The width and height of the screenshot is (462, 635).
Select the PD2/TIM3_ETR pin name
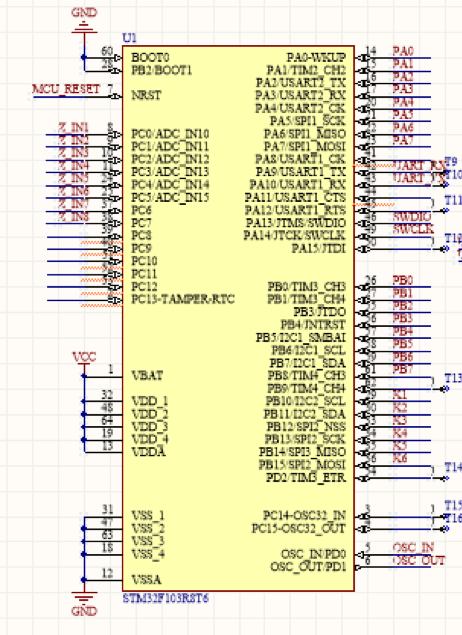(x=306, y=477)
